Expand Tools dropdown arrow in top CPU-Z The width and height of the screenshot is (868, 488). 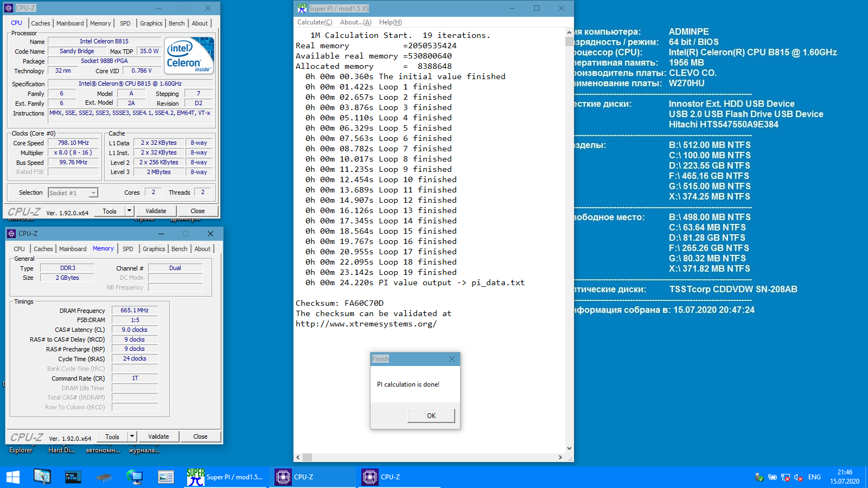click(x=129, y=211)
